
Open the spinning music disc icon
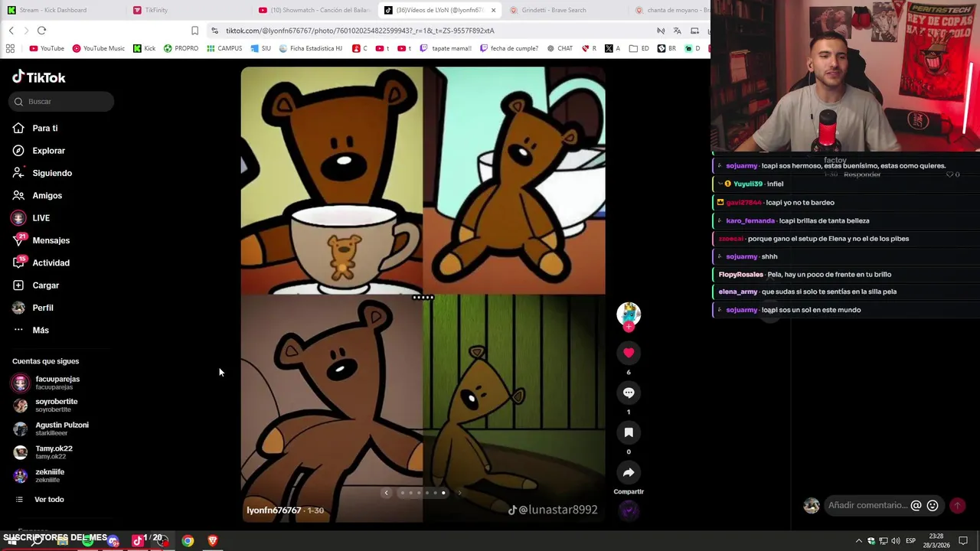coord(629,510)
